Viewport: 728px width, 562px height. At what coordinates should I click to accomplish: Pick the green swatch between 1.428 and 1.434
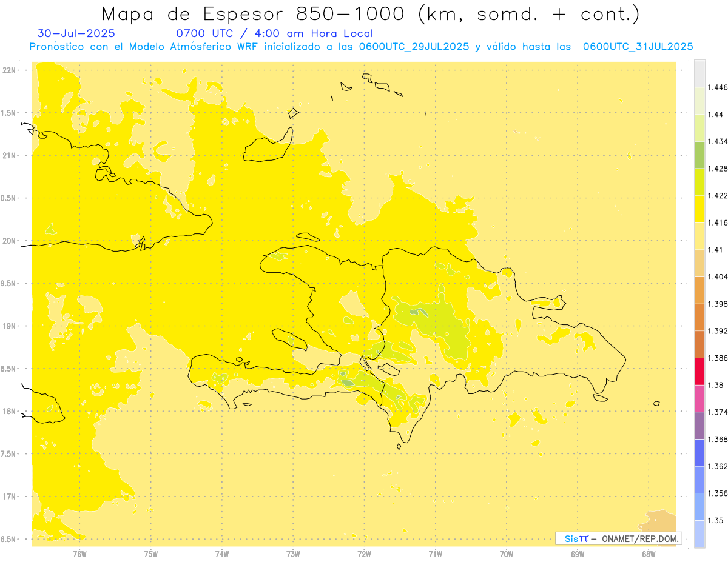click(x=699, y=155)
